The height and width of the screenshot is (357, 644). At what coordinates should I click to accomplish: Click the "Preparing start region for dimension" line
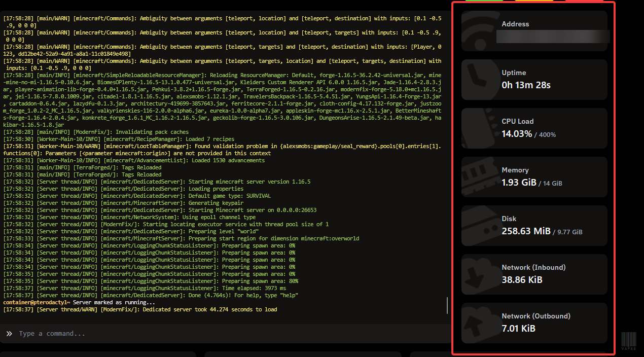click(x=181, y=238)
